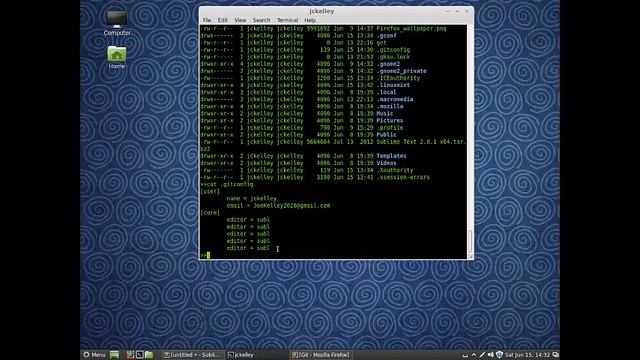Screen dimensions: 640x360
Task: Launch Firefox from the panel launcher
Action: tap(130, 355)
